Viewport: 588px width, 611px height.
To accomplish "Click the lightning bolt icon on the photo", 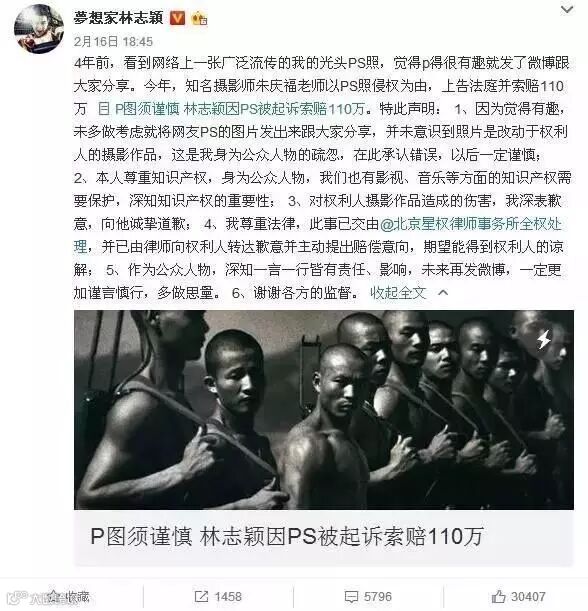I will [x=544, y=339].
